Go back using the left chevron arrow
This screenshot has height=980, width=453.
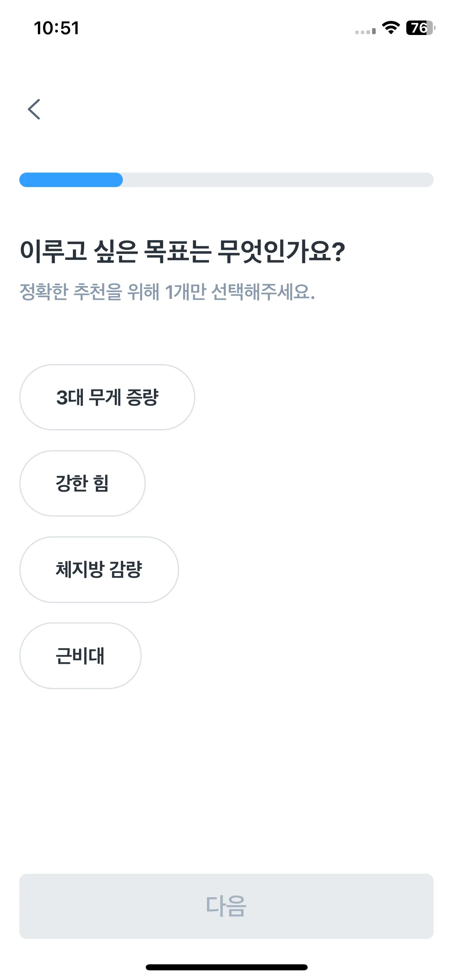(34, 109)
